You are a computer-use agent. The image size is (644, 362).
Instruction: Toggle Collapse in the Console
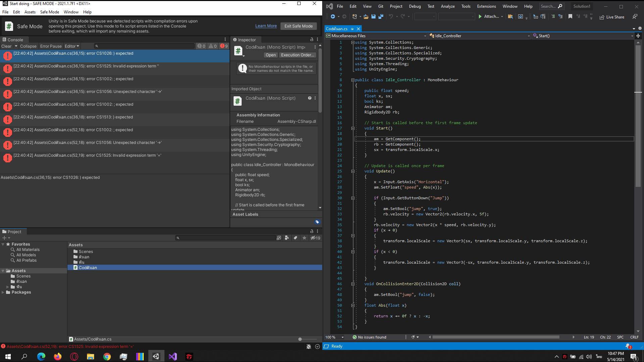pyautogui.click(x=28, y=46)
